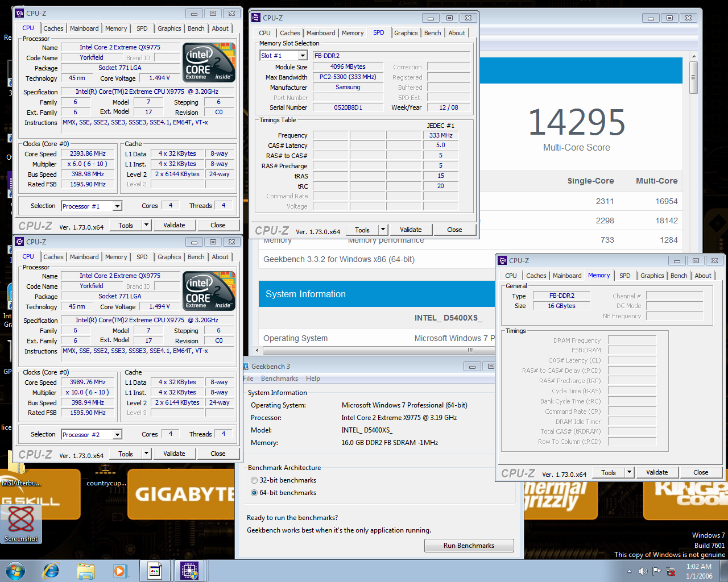Open CPU tab in Memory window
728x582 pixels.
[511, 276]
